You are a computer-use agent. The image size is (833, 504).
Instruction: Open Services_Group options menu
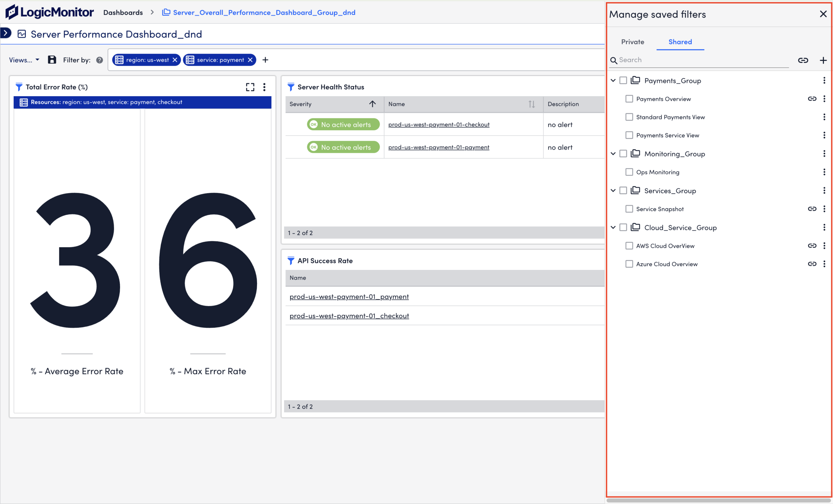tap(824, 191)
